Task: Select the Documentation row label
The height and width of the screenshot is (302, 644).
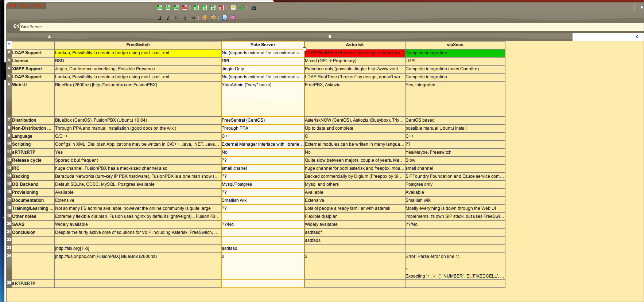Action: click(x=33, y=200)
